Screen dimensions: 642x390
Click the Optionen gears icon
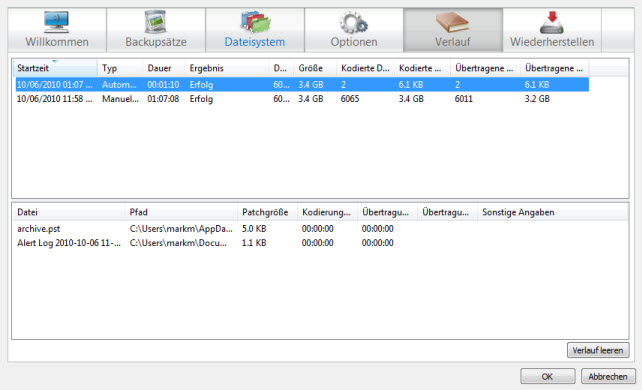click(x=354, y=23)
